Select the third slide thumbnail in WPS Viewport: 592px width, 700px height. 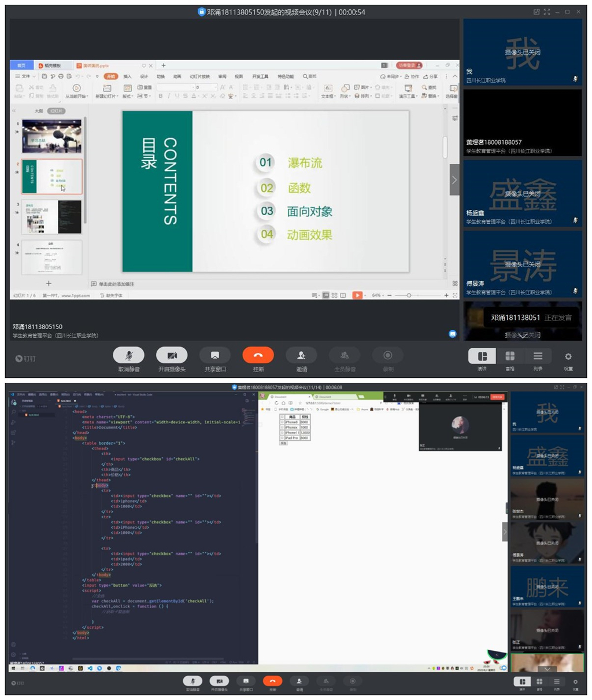[51, 217]
